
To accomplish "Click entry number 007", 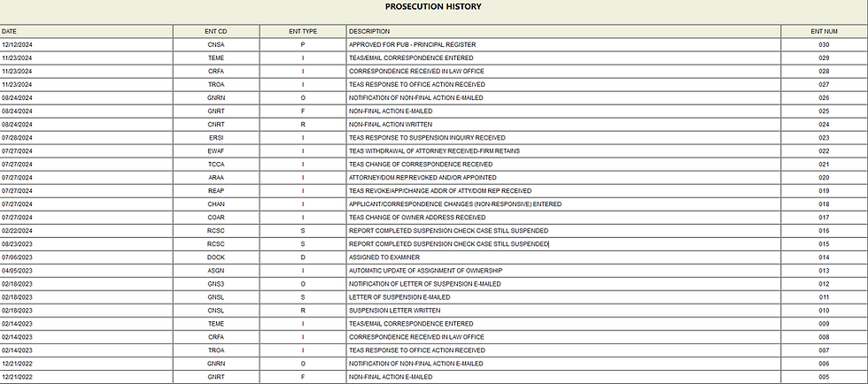I will [x=824, y=350].
